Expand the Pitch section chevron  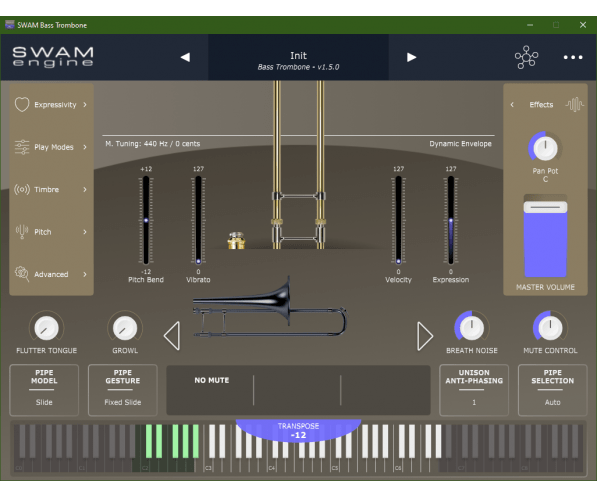(85, 232)
